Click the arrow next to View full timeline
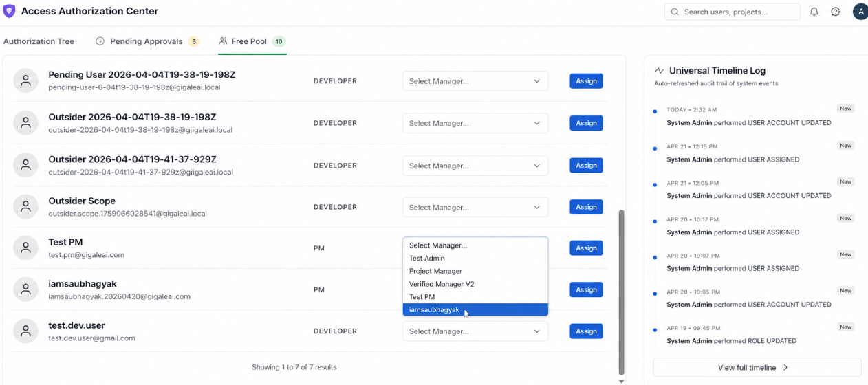Viewport: 868px width, 385px height. (785, 368)
